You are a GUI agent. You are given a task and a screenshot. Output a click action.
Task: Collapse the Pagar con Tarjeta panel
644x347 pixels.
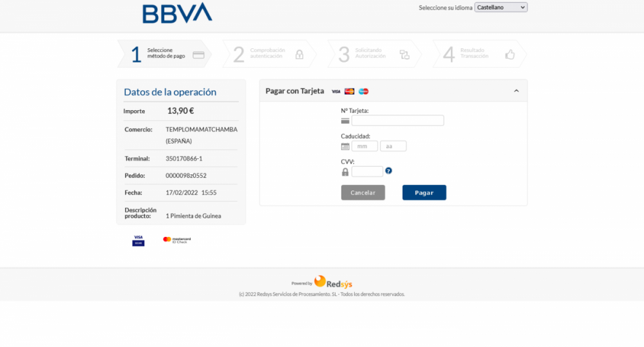[516, 91]
